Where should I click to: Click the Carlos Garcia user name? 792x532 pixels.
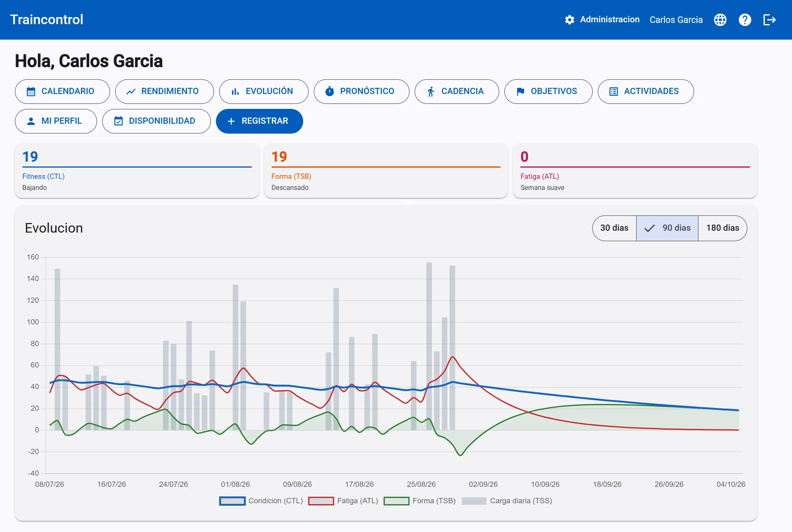click(x=676, y=20)
